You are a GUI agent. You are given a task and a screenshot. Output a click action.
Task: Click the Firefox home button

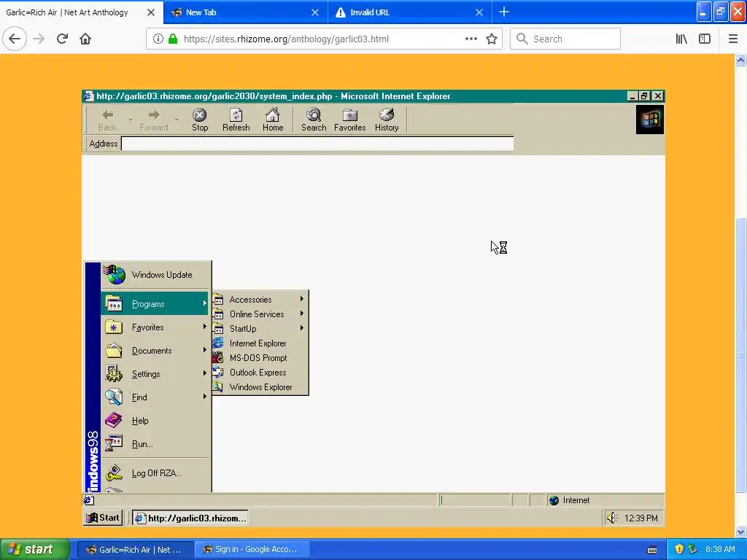[85, 39]
